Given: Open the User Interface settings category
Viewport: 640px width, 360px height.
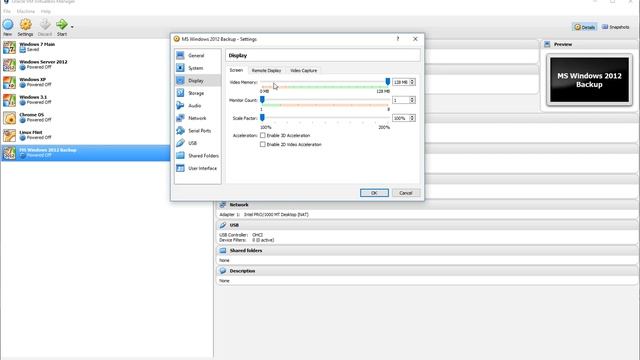Looking at the screenshot, I should 198,168.
